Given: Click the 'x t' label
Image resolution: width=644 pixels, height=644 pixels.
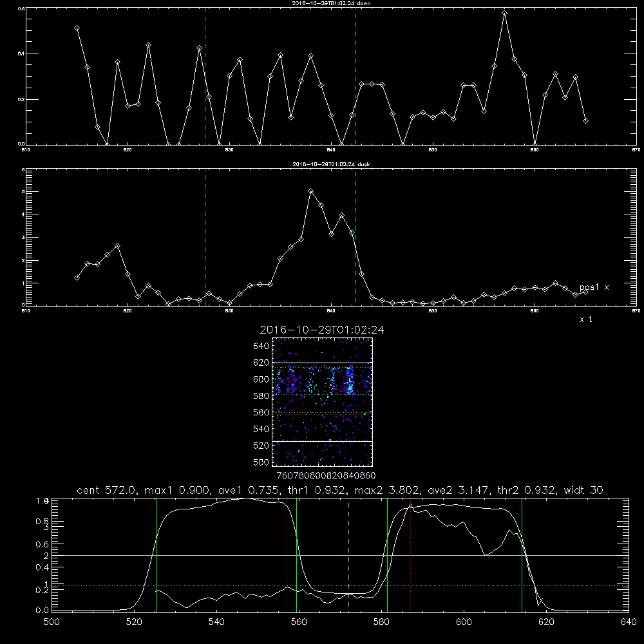Looking at the screenshot, I should 585,319.
